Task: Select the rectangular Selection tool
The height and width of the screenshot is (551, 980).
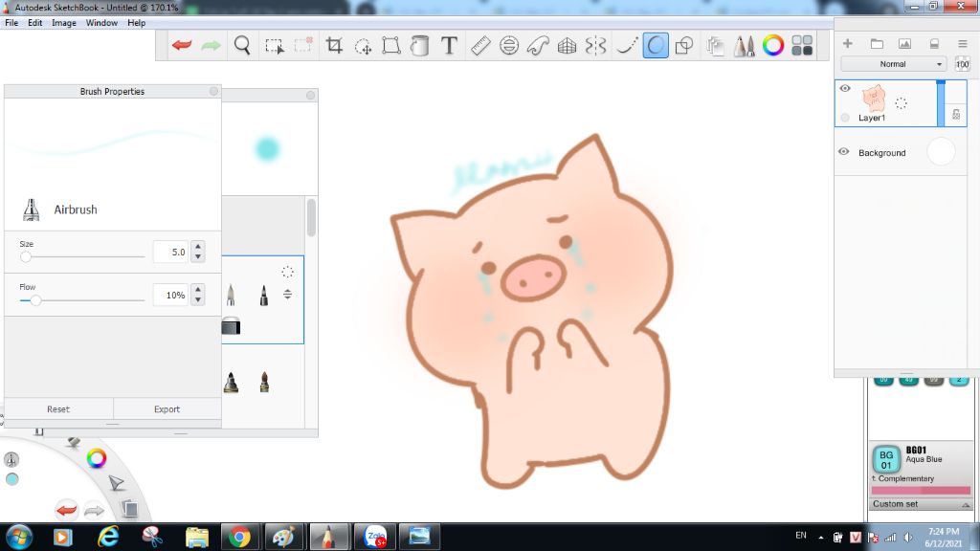Action: (275, 46)
